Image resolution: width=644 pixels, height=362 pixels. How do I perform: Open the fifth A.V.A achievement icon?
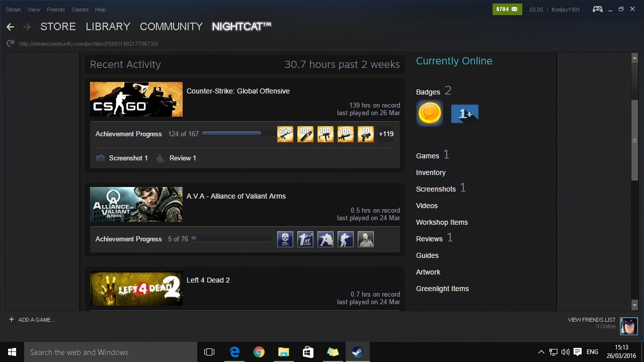point(366,239)
